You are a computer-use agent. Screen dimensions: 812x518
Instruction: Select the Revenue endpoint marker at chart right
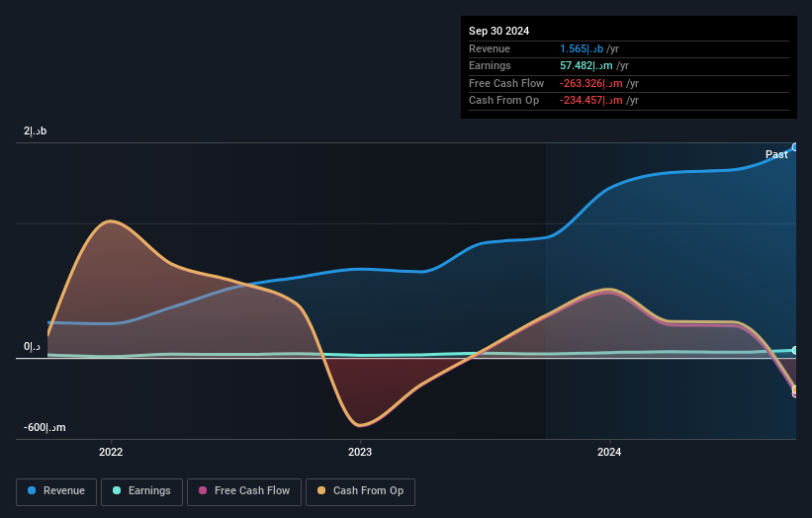coord(795,147)
